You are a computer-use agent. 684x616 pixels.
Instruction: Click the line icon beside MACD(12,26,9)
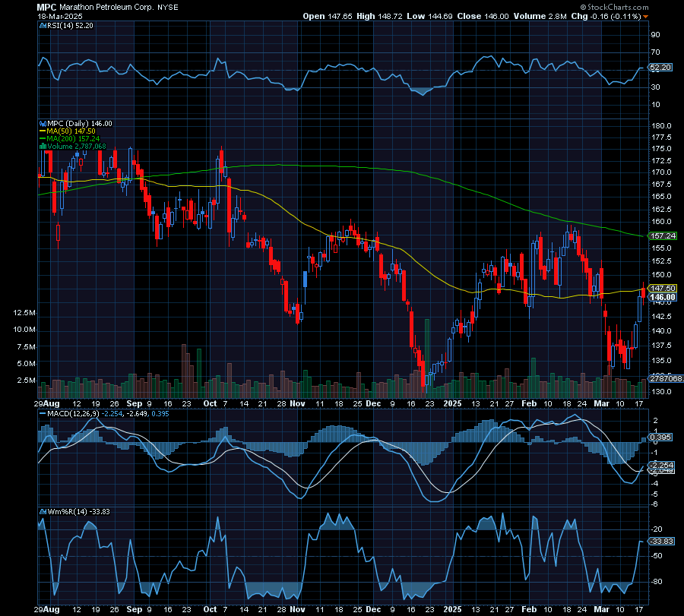click(x=43, y=415)
